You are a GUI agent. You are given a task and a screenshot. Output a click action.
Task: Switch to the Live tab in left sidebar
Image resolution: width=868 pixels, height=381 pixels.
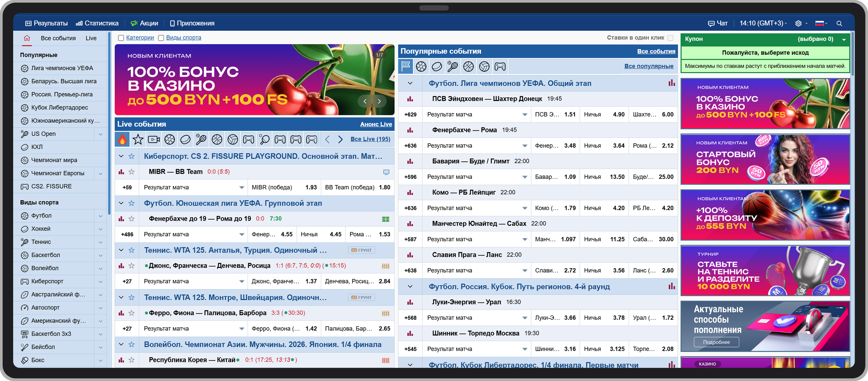coord(91,38)
